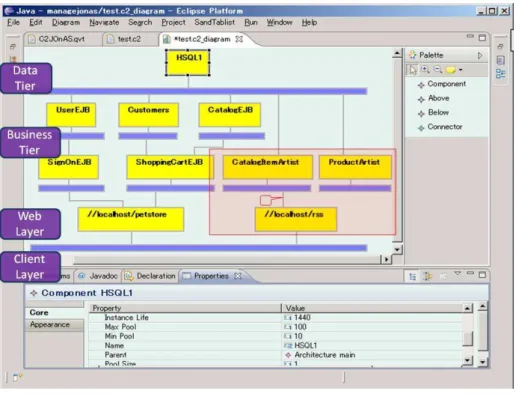
Task: Click the Property column header
Action: tap(185, 308)
